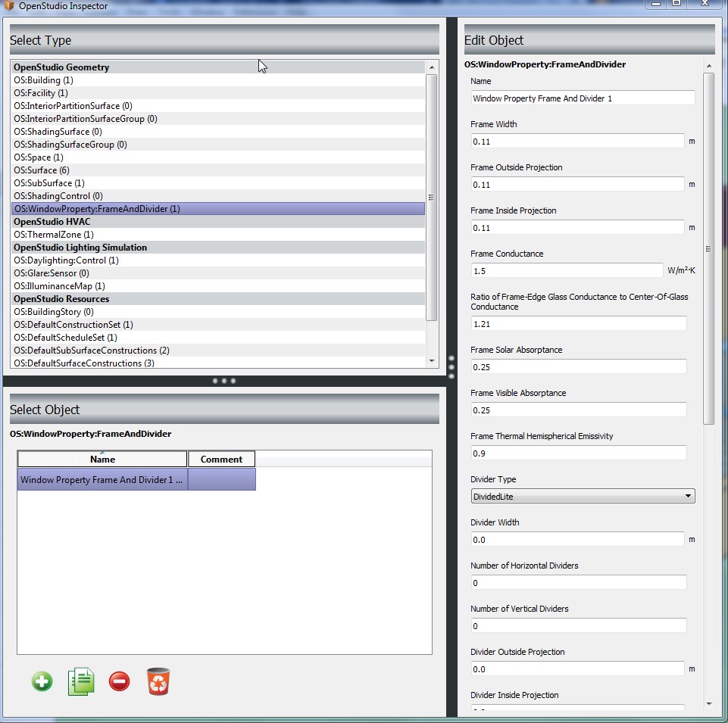Select OS:DefaultSubSurfaceConstructions (2) type
The height and width of the screenshot is (723, 728).
point(217,351)
